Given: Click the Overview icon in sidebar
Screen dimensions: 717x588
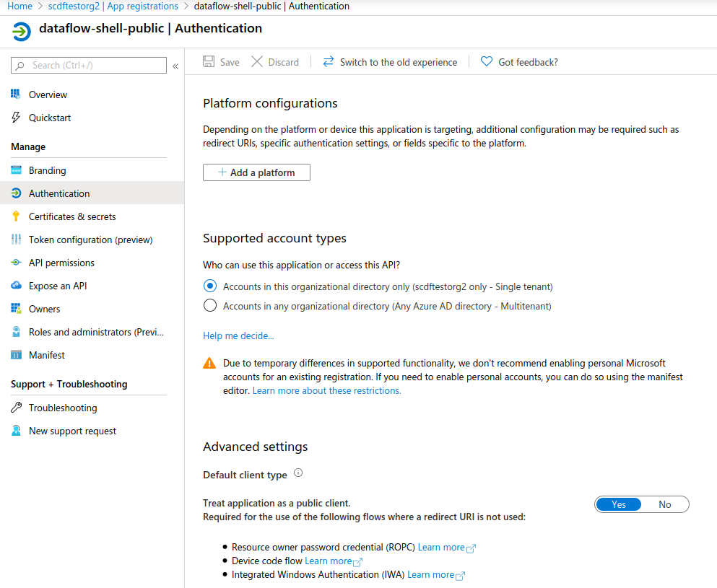Looking at the screenshot, I should tap(16, 95).
